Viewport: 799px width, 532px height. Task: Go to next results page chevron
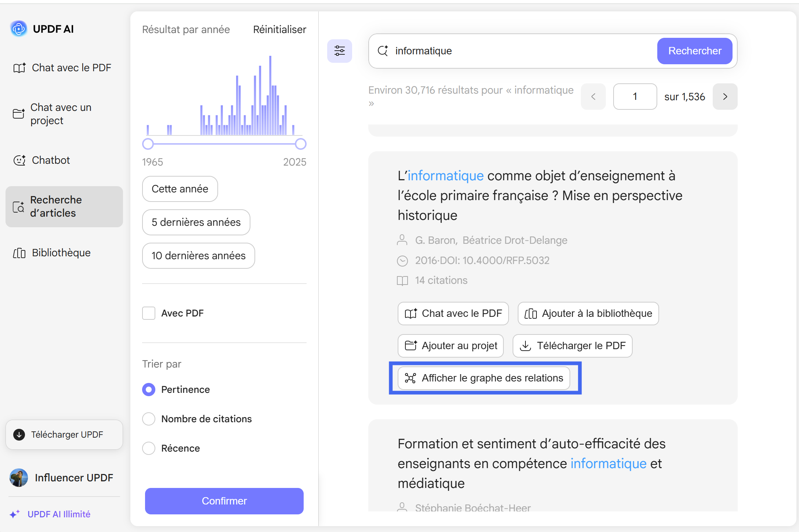point(725,97)
